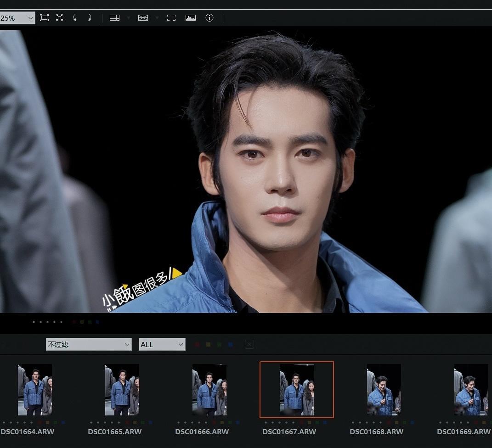
Task: Open the image information panel
Action: pyautogui.click(x=209, y=18)
